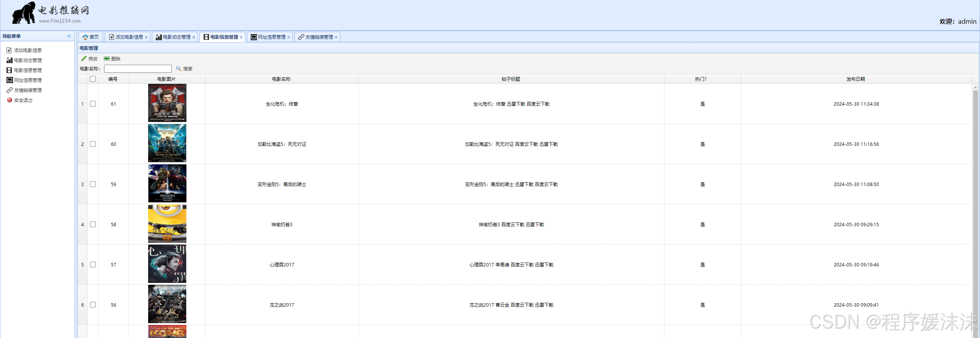Check the row for movie 58
Image resolution: width=980 pixels, height=338 pixels.
(93, 224)
